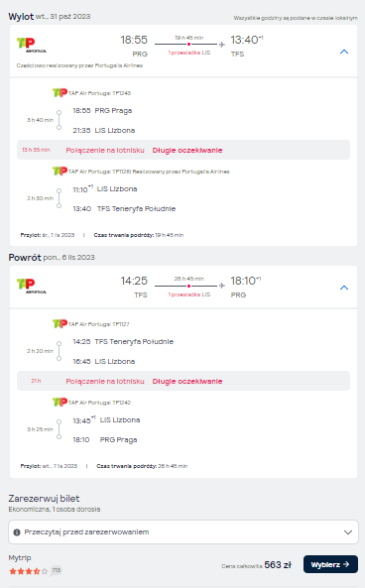Click '1 przesiadka LIS' under 26 h 45 min

tap(189, 294)
